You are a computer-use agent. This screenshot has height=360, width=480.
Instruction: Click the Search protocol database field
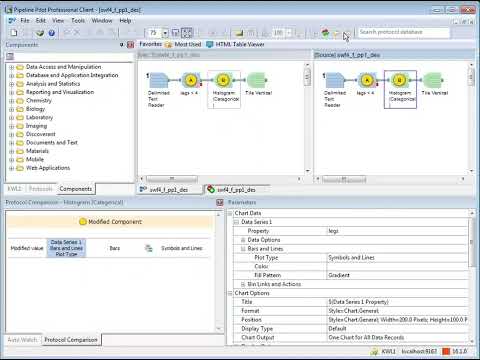point(404,32)
